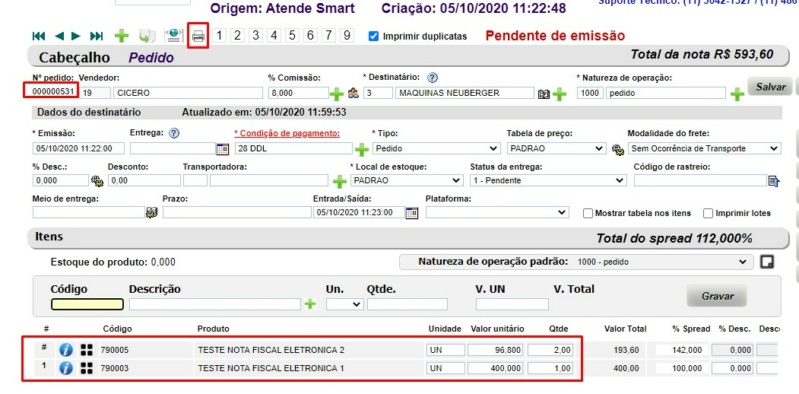Click the globe document toolbar icon
The image size is (799, 394).
[x=174, y=36]
